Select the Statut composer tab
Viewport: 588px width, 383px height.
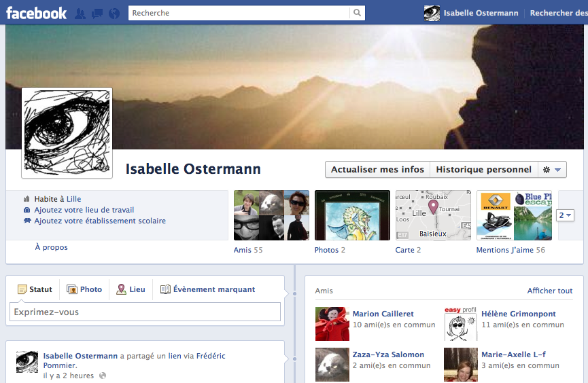click(35, 289)
